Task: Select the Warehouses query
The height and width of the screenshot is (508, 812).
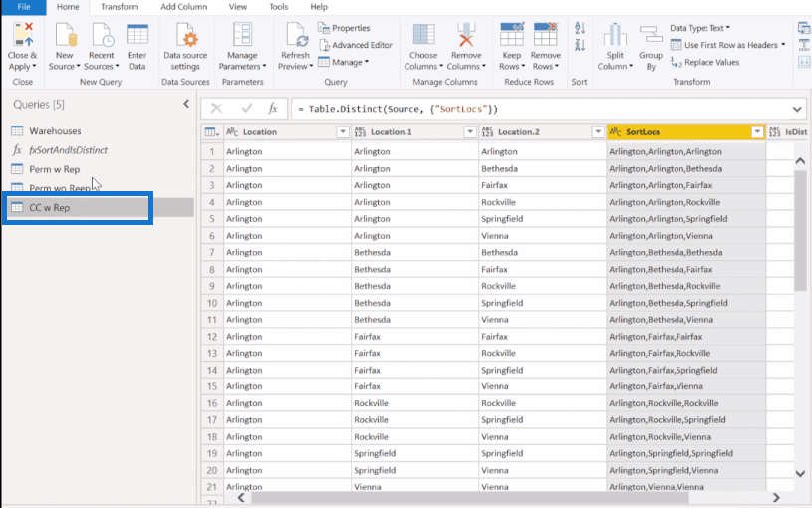Action: coord(55,130)
